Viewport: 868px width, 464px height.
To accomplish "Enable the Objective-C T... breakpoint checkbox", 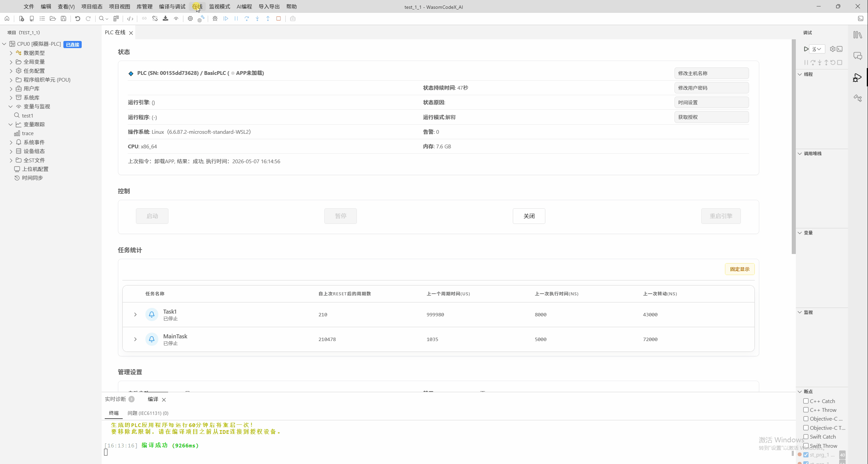I will tap(806, 428).
